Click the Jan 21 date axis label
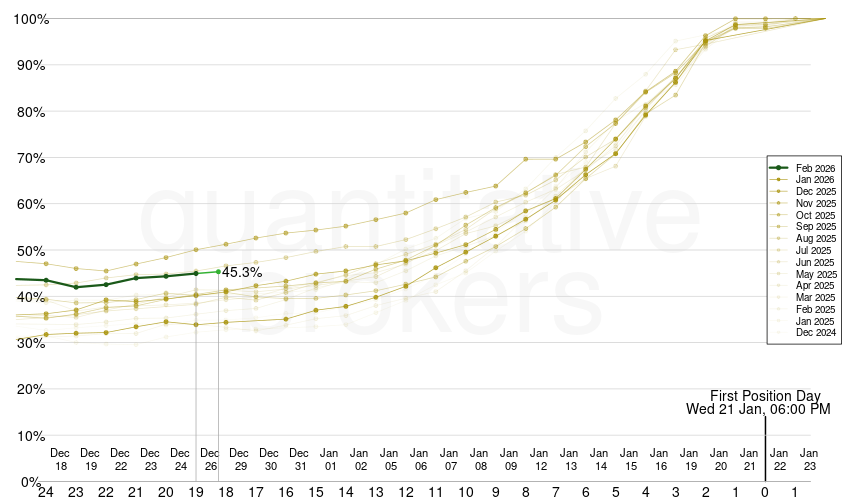The width and height of the screenshot is (850, 500). [x=749, y=459]
